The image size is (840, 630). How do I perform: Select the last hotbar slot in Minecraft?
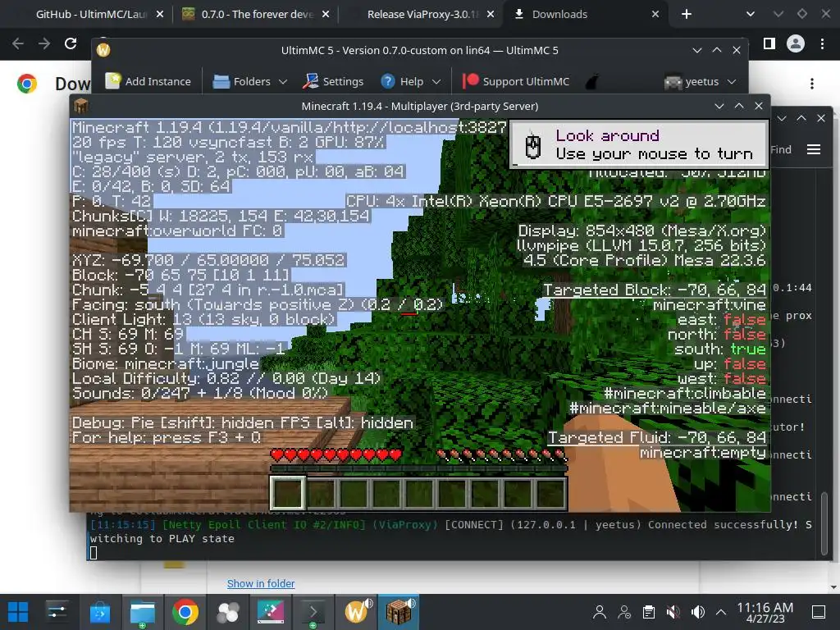coord(550,492)
